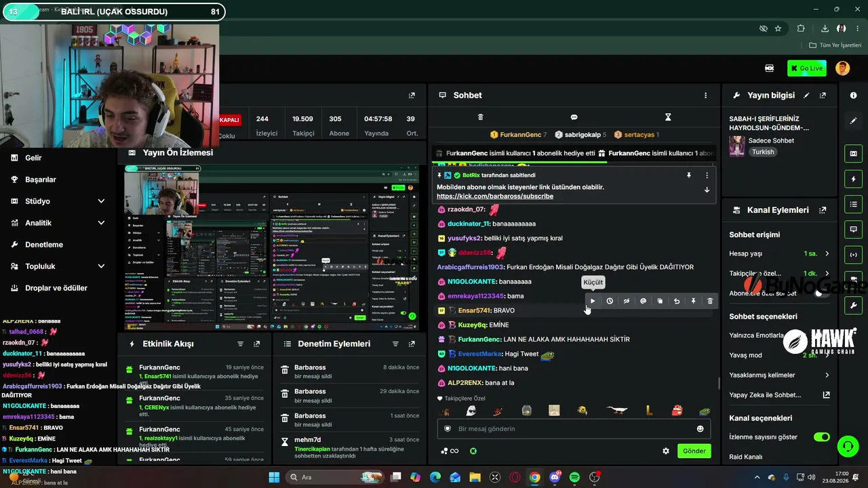Open the emoji picker in the message box
This screenshot has height=488, width=868.
coord(701,428)
